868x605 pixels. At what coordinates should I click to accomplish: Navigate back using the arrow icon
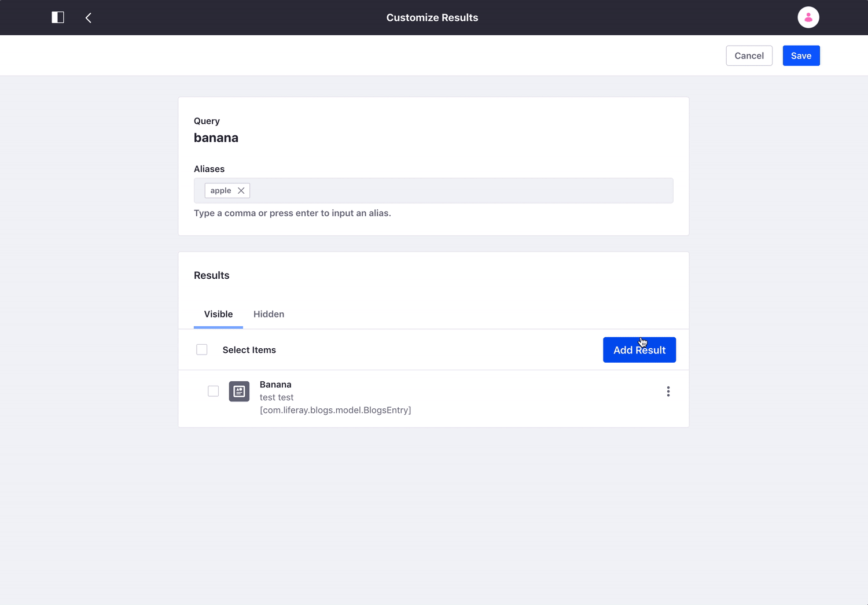pyautogui.click(x=88, y=17)
